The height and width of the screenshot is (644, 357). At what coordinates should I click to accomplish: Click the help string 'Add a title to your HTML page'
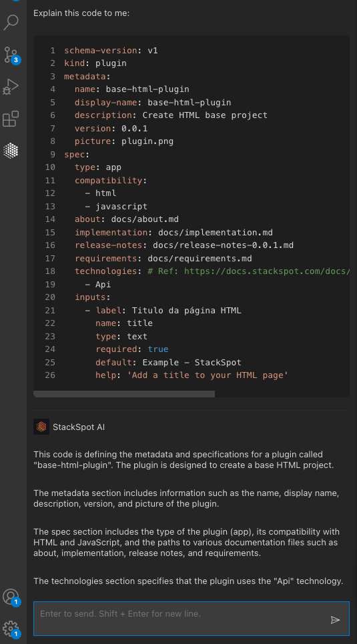click(208, 375)
